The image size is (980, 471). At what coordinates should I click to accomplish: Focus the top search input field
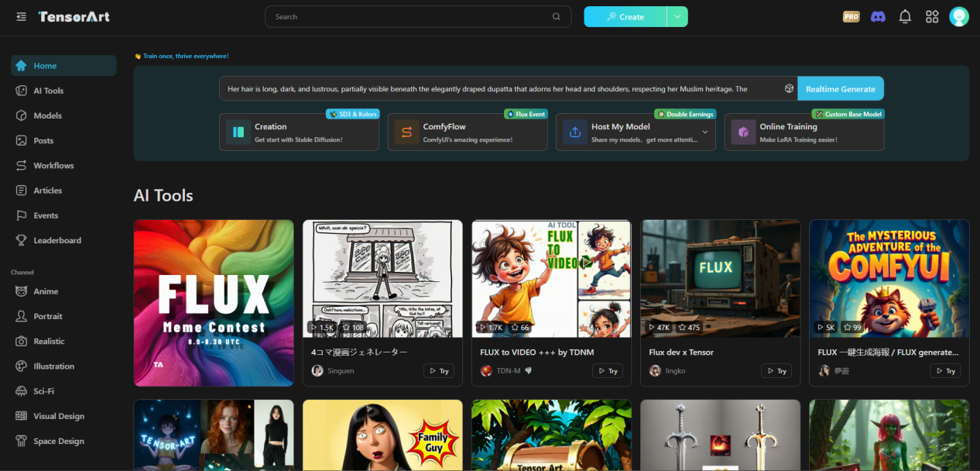click(x=410, y=16)
